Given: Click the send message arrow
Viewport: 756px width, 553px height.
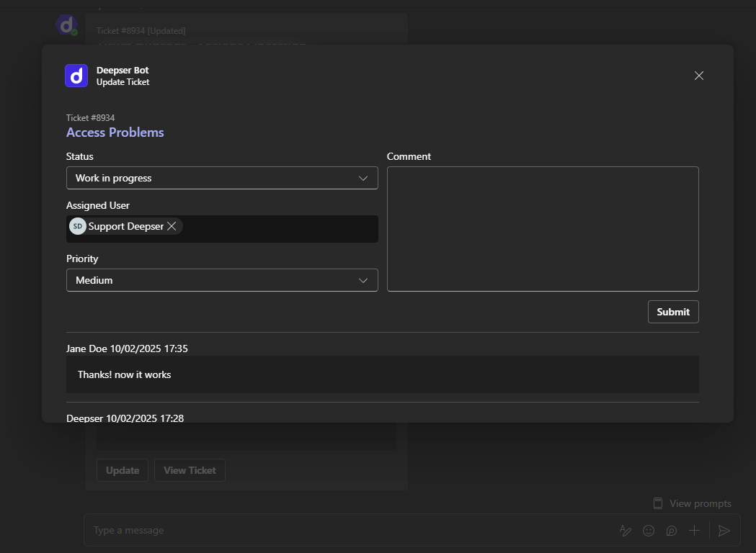Looking at the screenshot, I should tap(724, 531).
